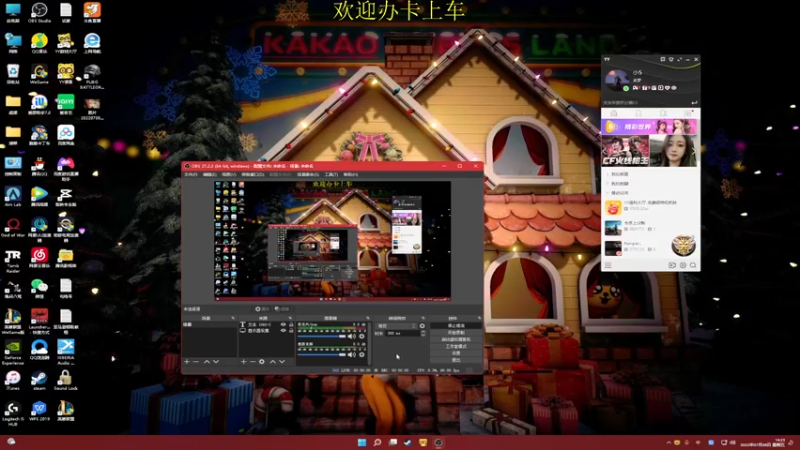Move the selected source down in OBS
The image size is (800, 450).
282,362
